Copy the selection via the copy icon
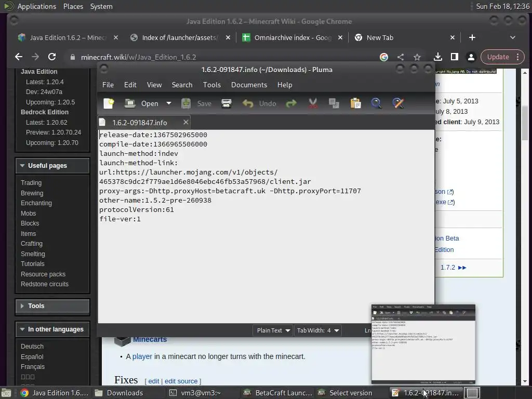 (334, 103)
